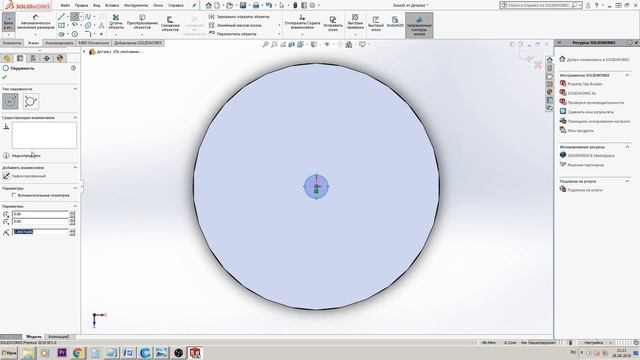640x360 pixels.
Task: Toggle Instant2D mode
Action: [395, 22]
